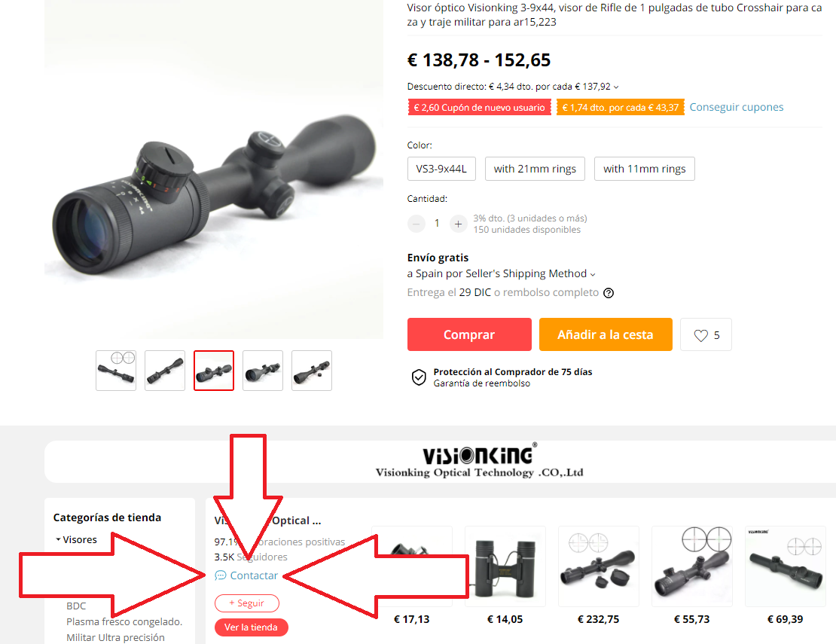Collapse the Visores category tree
This screenshot has width=836, height=644.
pyautogui.click(x=58, y=539)
